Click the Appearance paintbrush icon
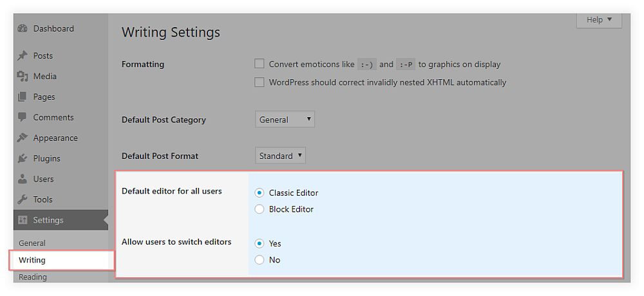Image resolution: width=644 pixels, height=296 pixels. [x=22, y=138]
